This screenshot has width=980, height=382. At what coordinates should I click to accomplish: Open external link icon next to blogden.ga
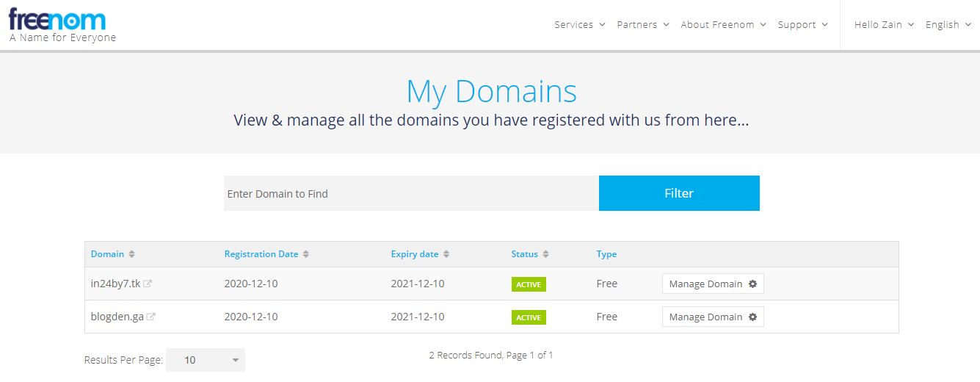point(150,317)
